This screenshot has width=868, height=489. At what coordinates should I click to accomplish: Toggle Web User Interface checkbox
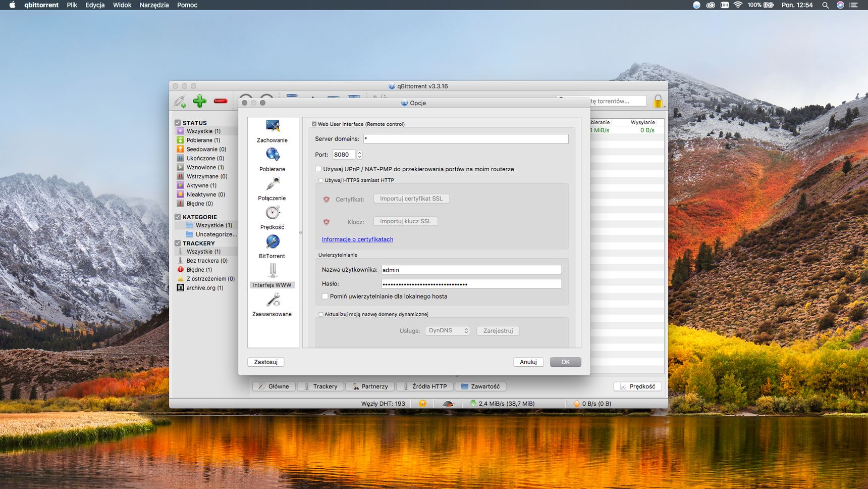314,124
